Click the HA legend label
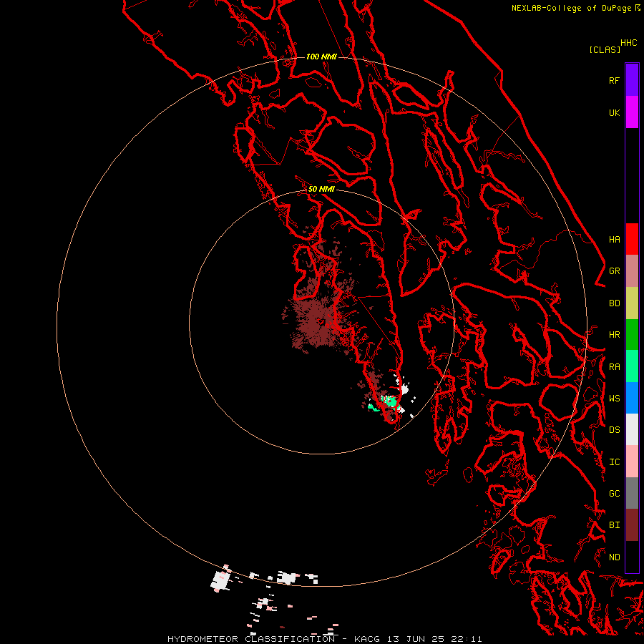644x644 pixels. pos(614,239)
